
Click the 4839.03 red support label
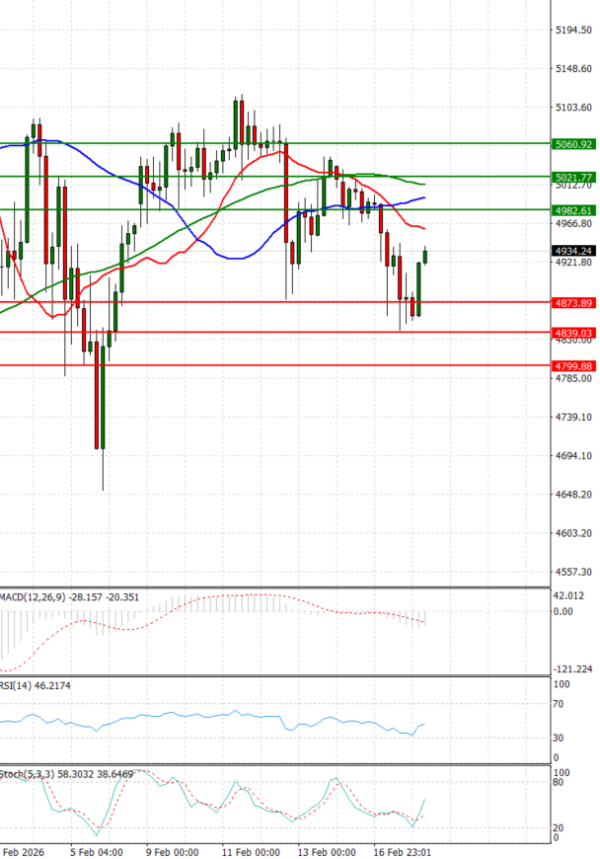(573, 332)
